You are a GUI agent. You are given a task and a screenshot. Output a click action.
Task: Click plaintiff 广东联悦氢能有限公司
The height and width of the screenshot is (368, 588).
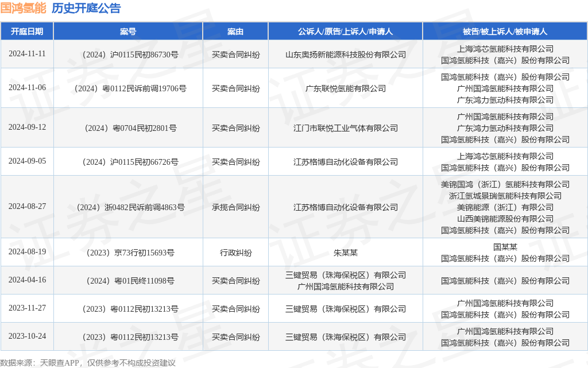[x=345, y=88]
